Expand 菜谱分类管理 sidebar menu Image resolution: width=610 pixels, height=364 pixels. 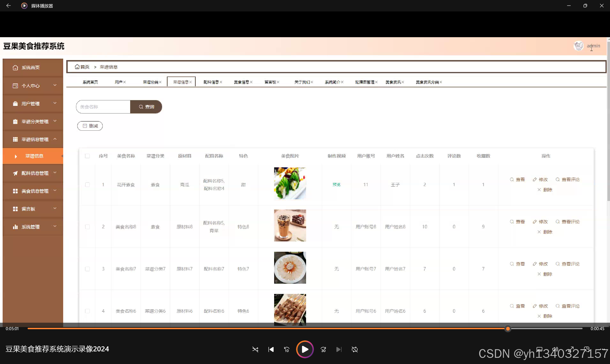(33, 121)
